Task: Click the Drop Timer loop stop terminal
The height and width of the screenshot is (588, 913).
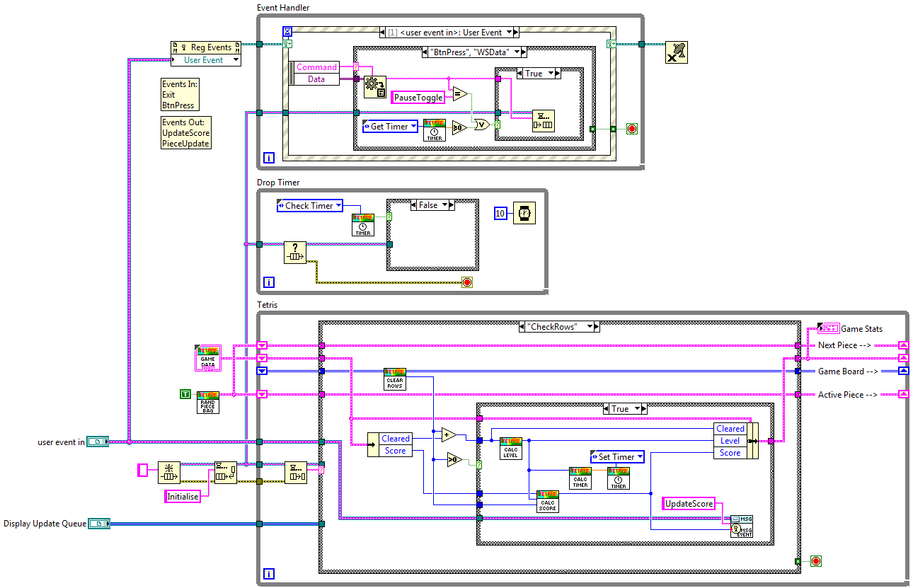Action: (466, 282)
